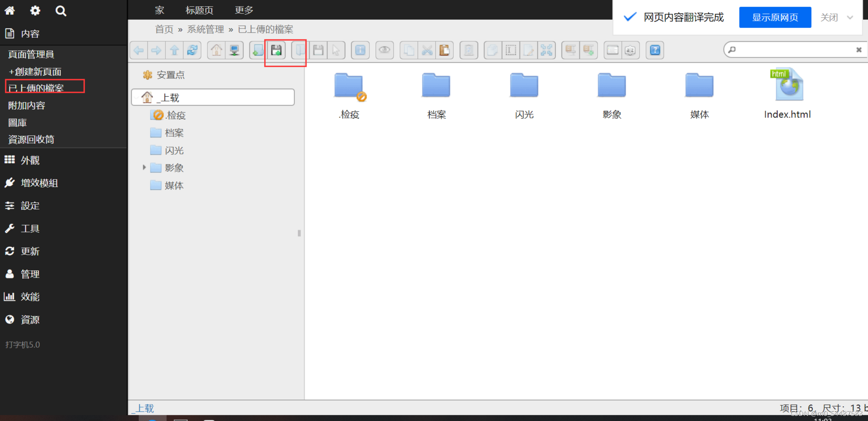868x421 pixels.
Task: Open the 更多 top menu
Action: coord(244,10)
